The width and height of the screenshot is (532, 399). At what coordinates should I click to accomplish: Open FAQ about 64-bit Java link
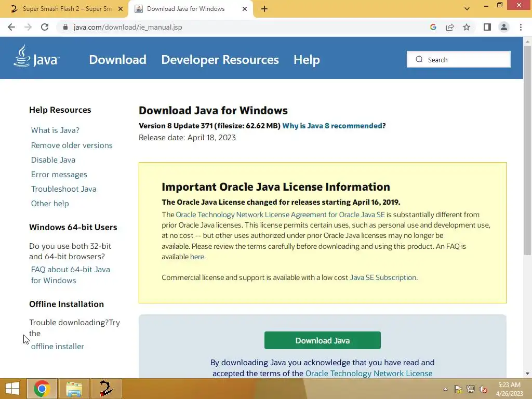pyautogui.click(x=70, y=275)
